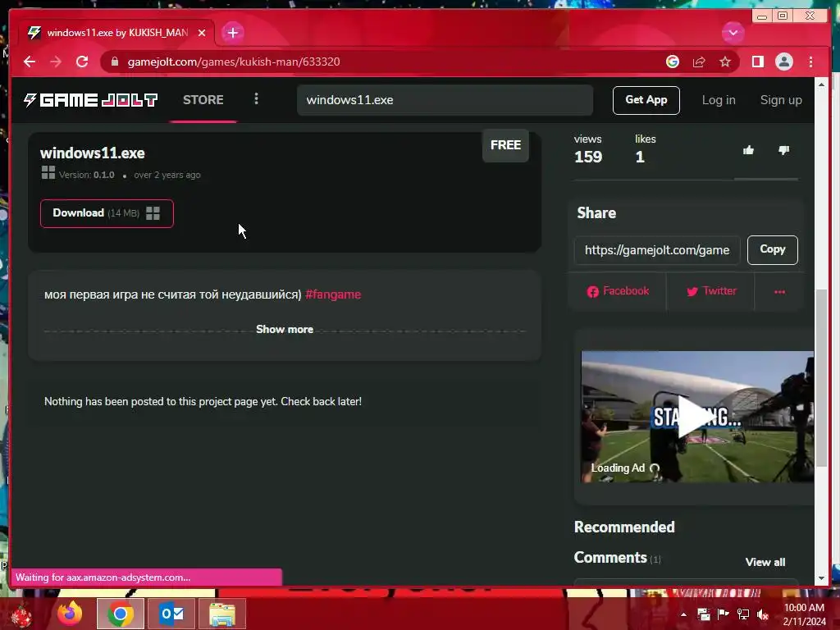
Task: Open File Explorer from the taskbar
Action: [222, 614]
